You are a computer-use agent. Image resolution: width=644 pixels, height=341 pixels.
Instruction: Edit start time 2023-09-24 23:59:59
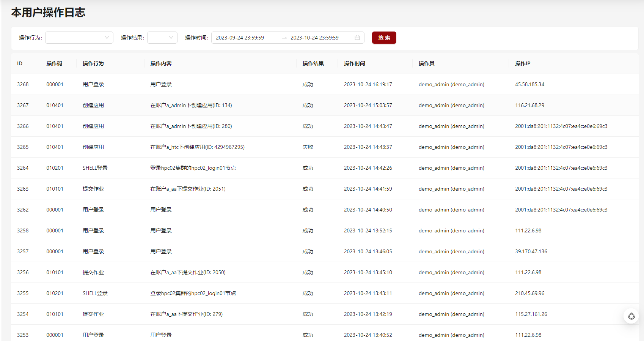240,38
